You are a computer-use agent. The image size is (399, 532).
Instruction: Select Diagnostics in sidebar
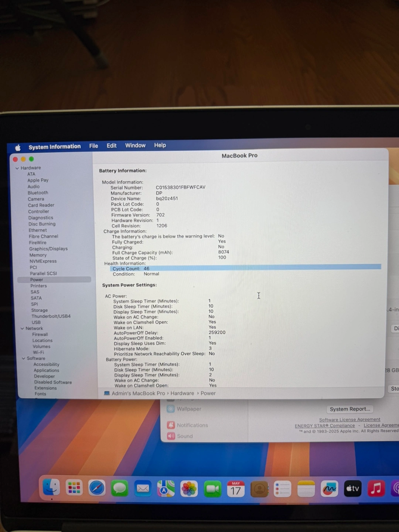point(41,218)
